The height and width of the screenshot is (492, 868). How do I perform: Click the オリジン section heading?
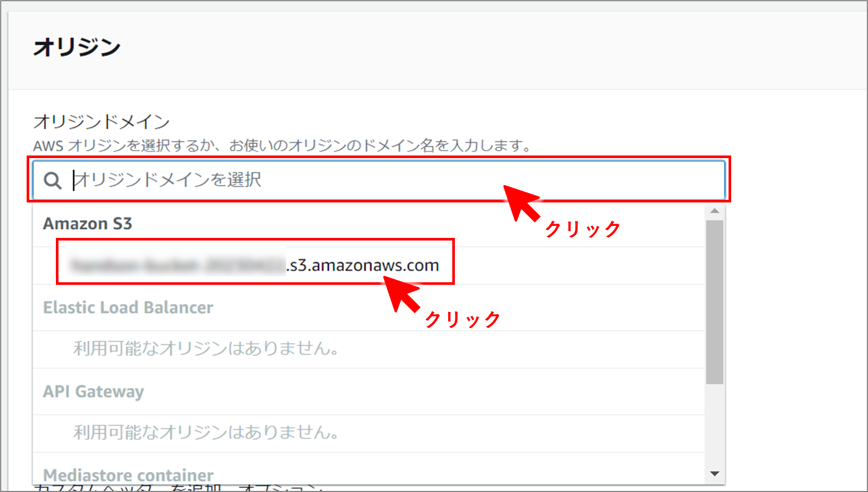click(77, 47)
